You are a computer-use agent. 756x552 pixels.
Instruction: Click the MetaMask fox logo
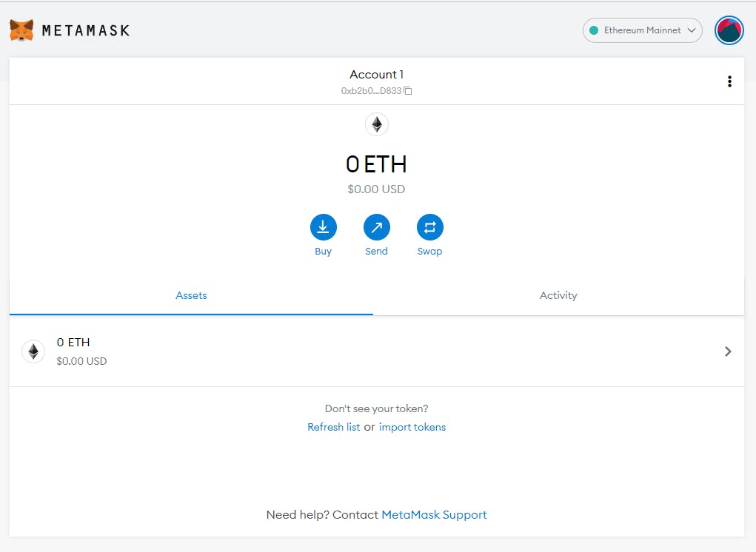(21, 29)
